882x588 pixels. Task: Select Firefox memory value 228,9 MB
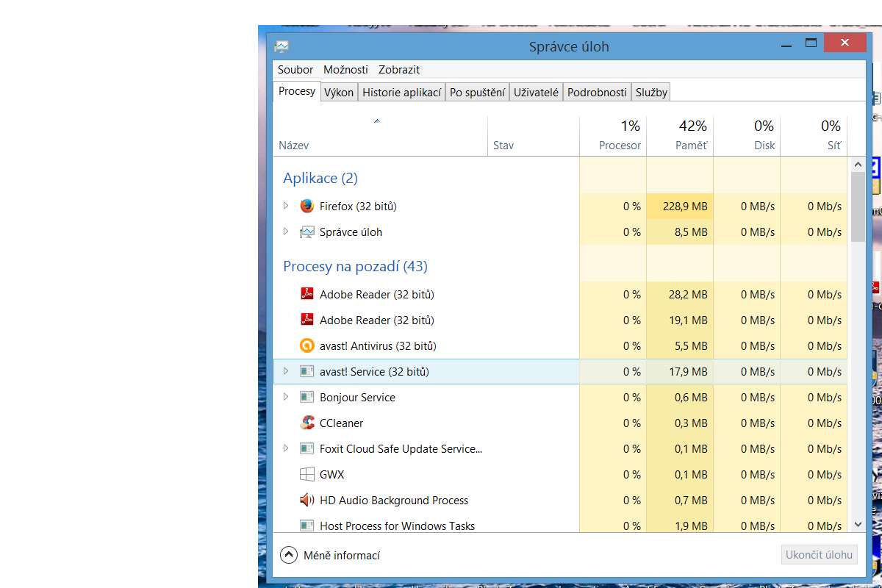685,207
